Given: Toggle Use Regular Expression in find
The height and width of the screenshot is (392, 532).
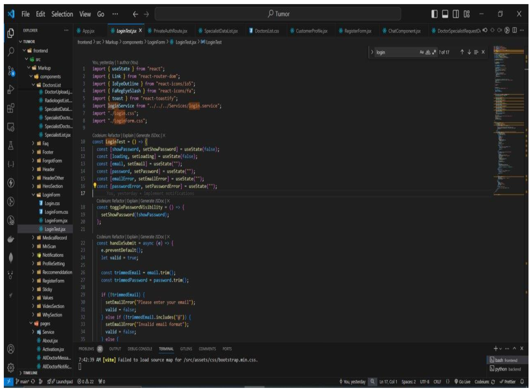Looking at the screenshot, I should (x=434, y=52).
